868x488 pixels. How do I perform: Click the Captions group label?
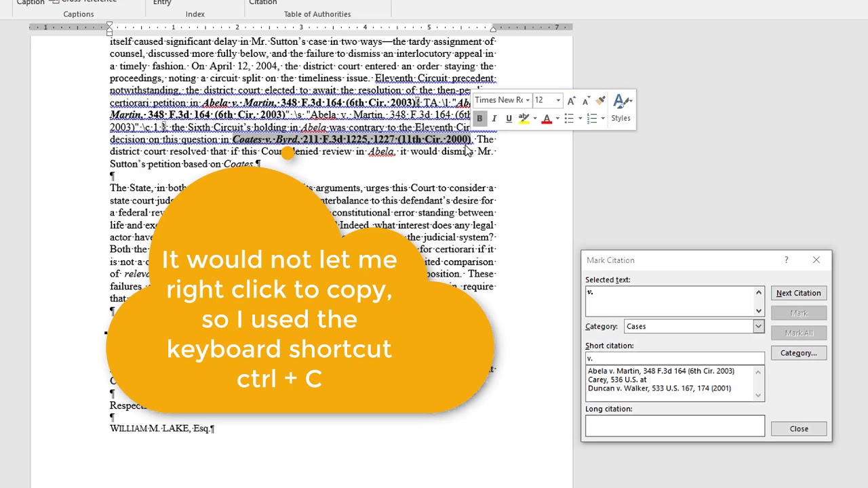pyautogui.click(x=79, y=14)
